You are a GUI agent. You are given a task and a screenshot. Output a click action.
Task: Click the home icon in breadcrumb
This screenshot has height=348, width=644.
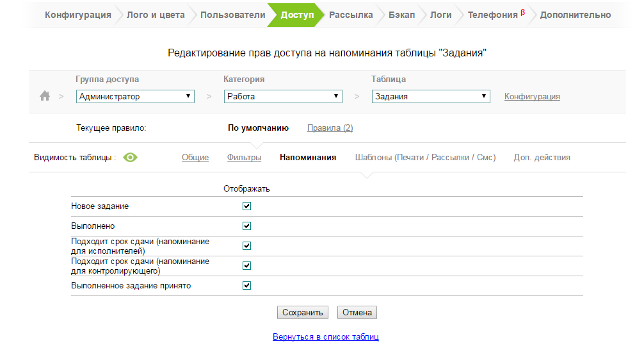point(45,96)
